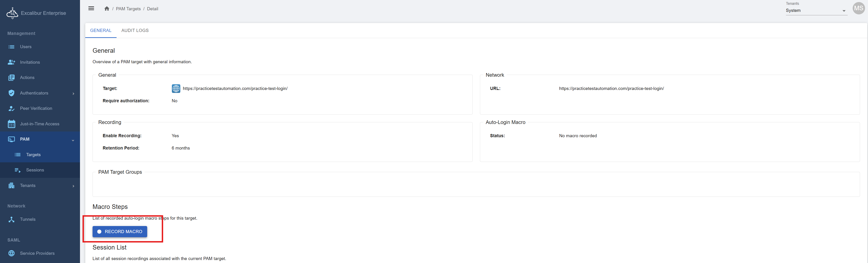Open Sessions under PAM
Image resolution: width=868 pixels, height=263 pixels.
point(35,170)
